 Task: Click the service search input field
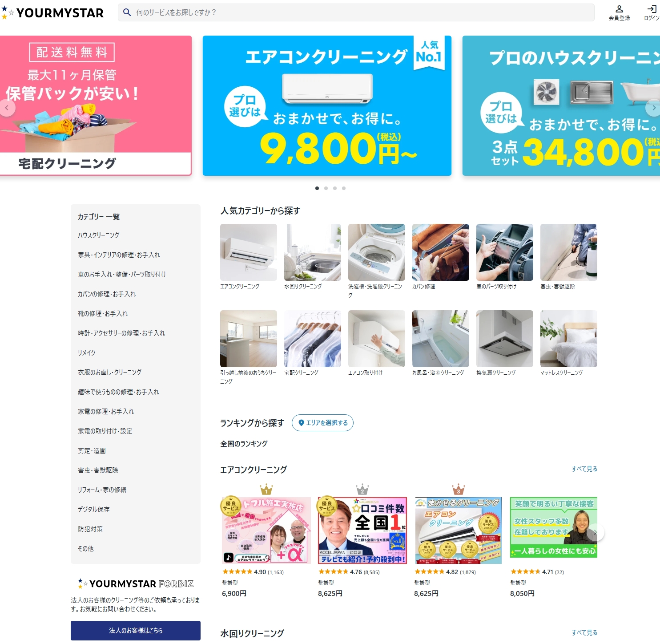356,12
